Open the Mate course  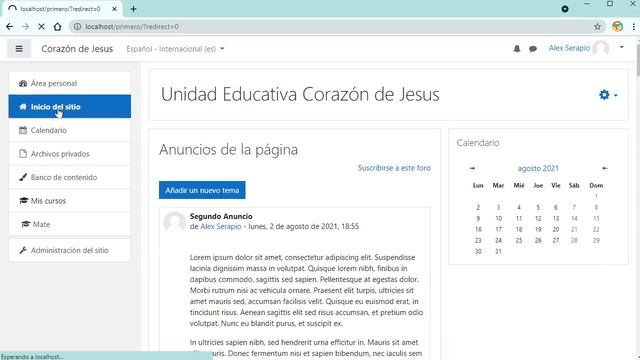70,224
